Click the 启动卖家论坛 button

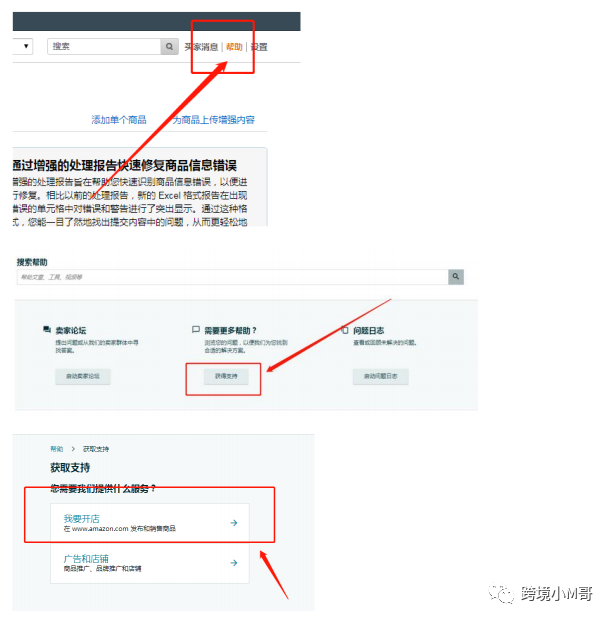point(83,376)
